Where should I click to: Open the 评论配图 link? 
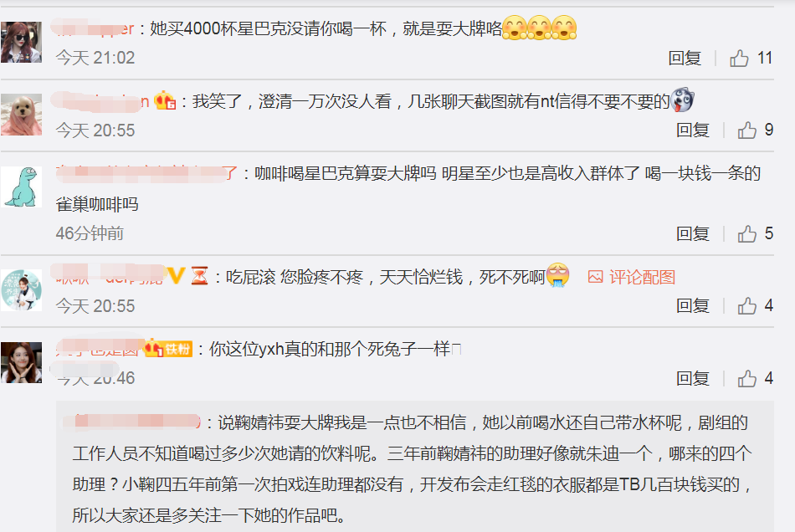(642, 277)
